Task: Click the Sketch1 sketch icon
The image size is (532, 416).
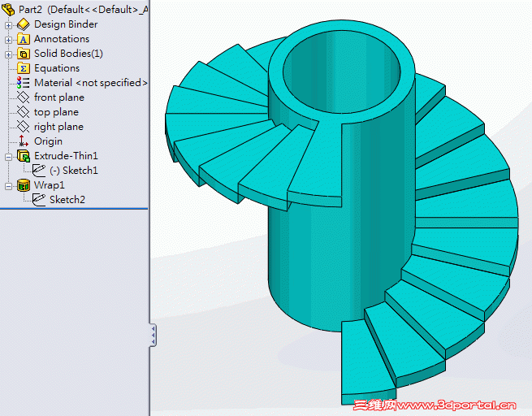Action: 39,171
